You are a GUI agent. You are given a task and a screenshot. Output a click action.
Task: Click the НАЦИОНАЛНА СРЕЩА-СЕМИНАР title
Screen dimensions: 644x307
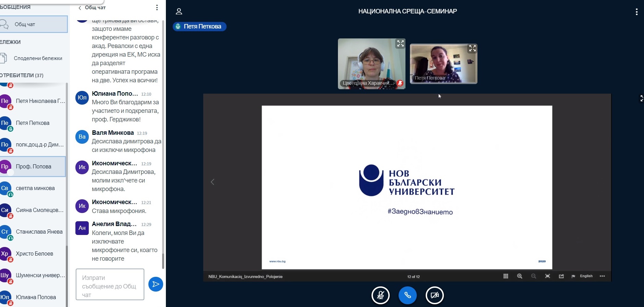click(x=408, y=11)
